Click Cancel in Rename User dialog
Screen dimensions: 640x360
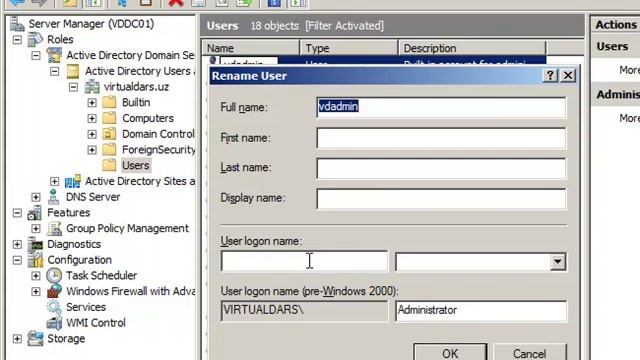pyautogui.click(x=530, y=352)
